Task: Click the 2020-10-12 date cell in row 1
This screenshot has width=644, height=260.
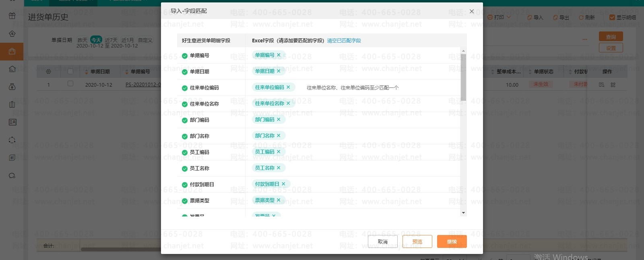Action: point(99,85)
